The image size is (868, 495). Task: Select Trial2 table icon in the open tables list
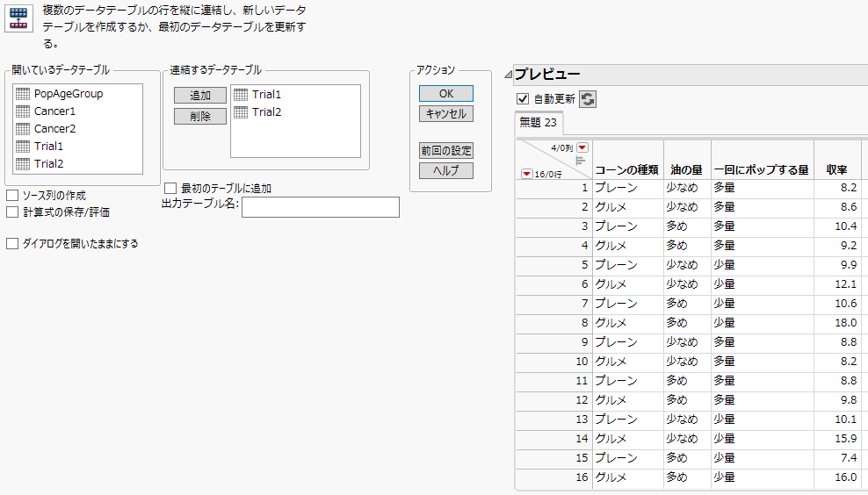point(24,164)
